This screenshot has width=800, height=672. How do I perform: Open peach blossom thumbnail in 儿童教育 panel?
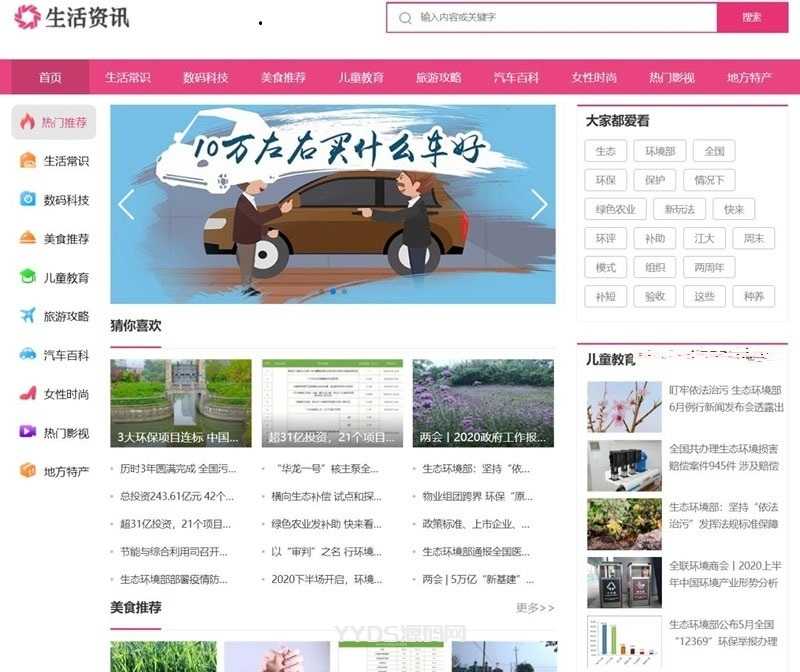point(624,407)
